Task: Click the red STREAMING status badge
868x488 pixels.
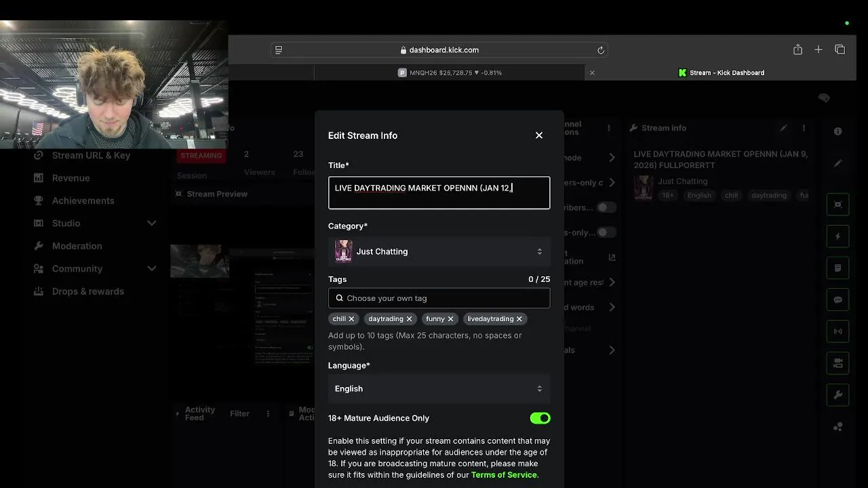Action: pyautogui.click(x=201, y=155)
